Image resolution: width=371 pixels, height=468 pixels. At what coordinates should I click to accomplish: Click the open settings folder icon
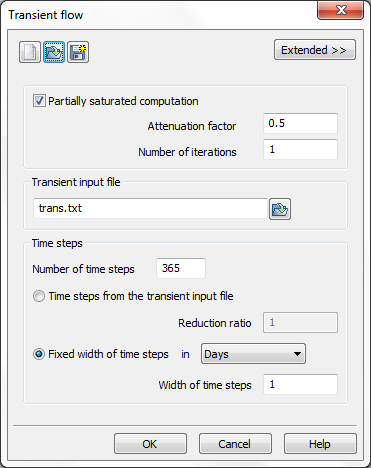[x=54, y=52]
